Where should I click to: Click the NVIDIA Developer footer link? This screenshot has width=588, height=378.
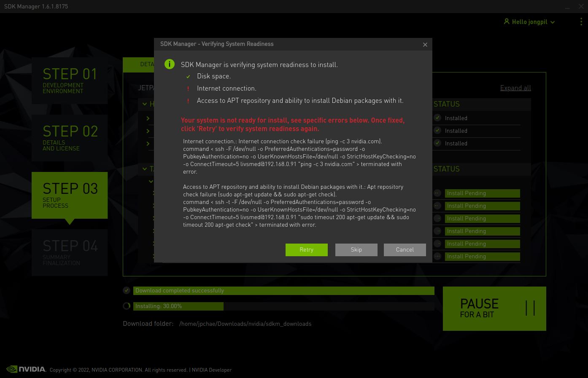[x=212, y=370]
